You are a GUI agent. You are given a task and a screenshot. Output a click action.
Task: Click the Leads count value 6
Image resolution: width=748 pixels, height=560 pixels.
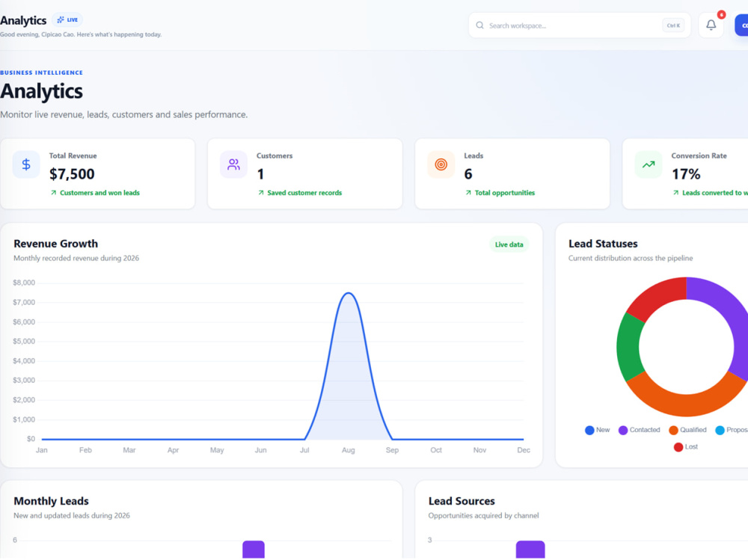tap(468, 174)
